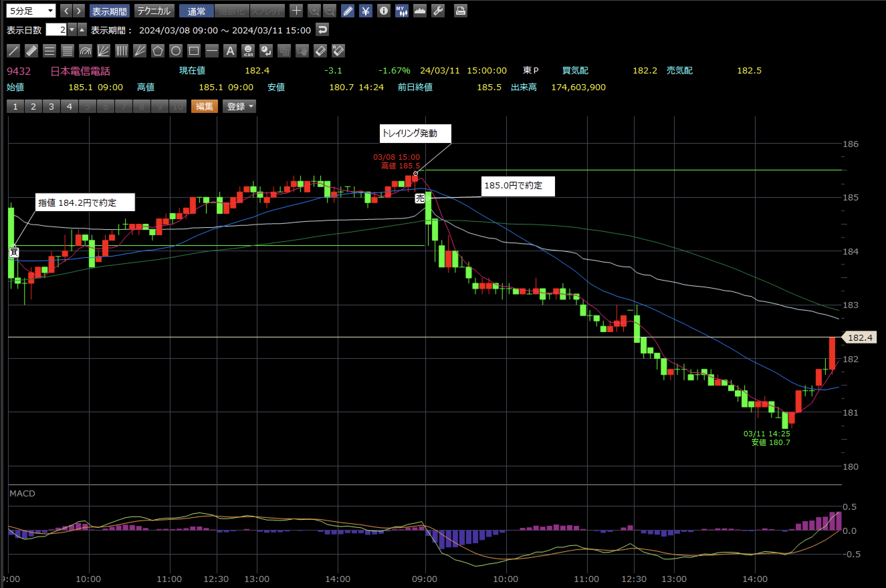Toggle the crosshair cursor button

click(x=296, y=11)
